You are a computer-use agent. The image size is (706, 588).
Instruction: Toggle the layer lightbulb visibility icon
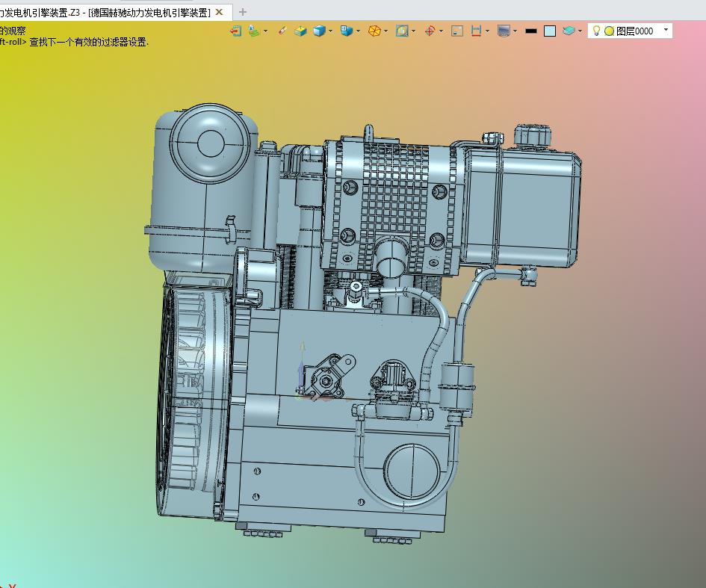point(596,31)
